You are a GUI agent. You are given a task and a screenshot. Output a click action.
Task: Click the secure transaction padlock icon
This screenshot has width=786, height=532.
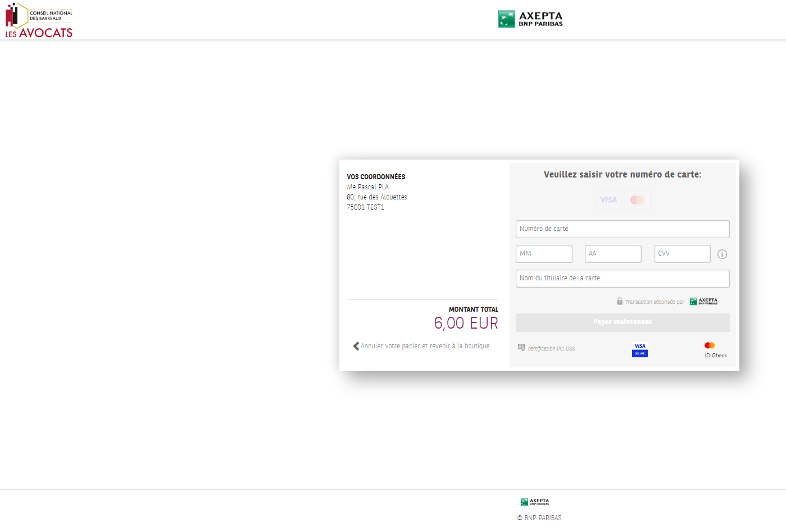pyautogui.click(x=620, y=301)
